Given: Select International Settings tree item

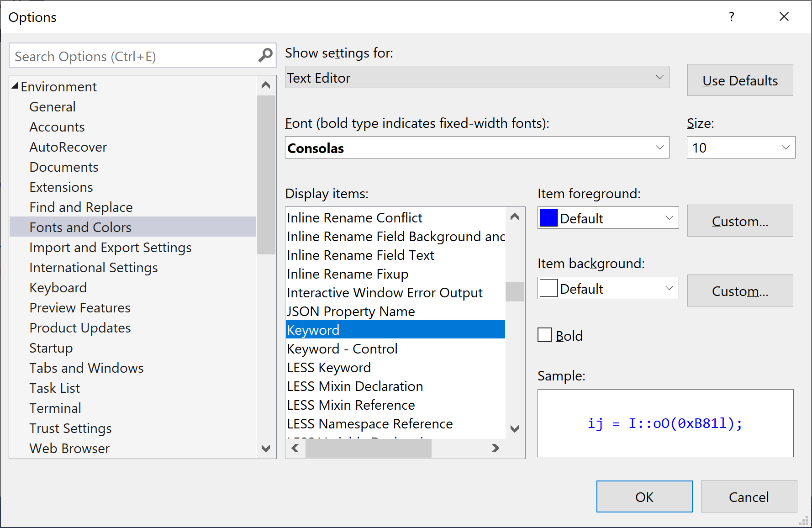Looking at the screenshot, I should (x=94, y=267).
